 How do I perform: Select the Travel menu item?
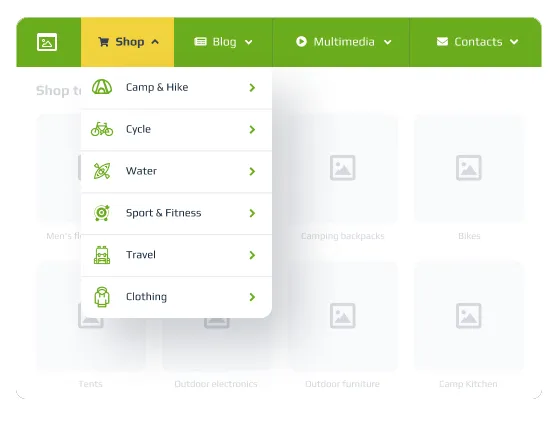point(177,255)
